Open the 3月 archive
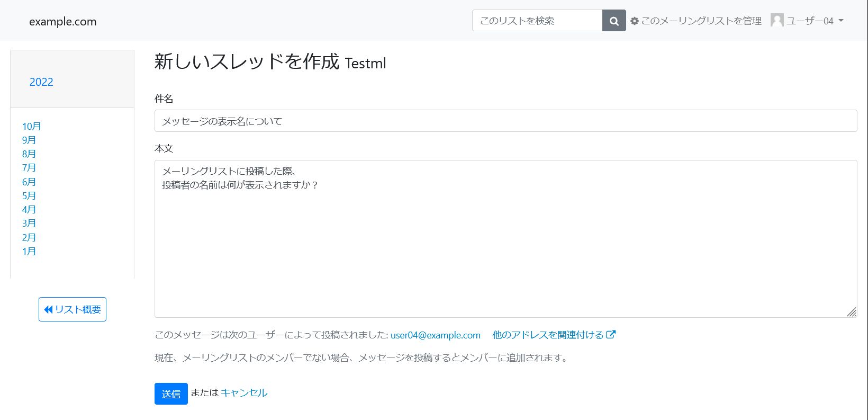 tap(29, 223)
